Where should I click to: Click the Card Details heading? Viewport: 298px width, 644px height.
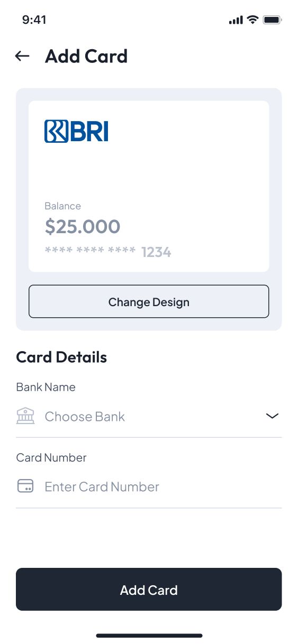[x=61, y=357]
